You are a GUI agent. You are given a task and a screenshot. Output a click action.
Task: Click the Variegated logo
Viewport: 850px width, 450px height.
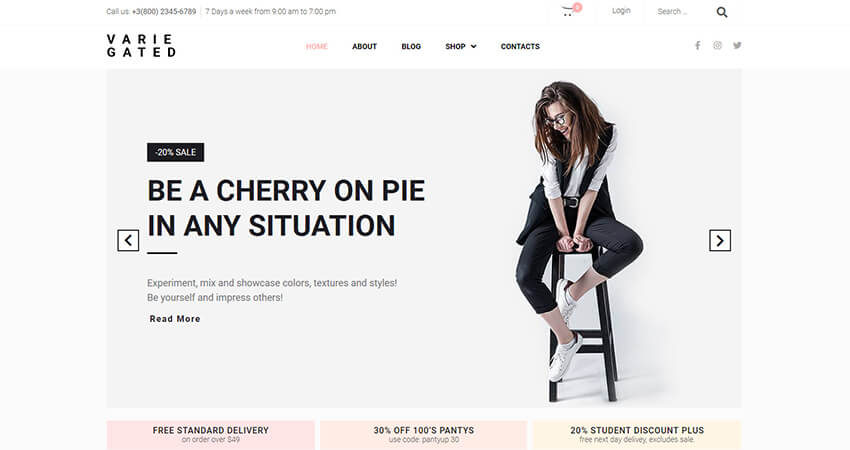(x=141, y=46)
